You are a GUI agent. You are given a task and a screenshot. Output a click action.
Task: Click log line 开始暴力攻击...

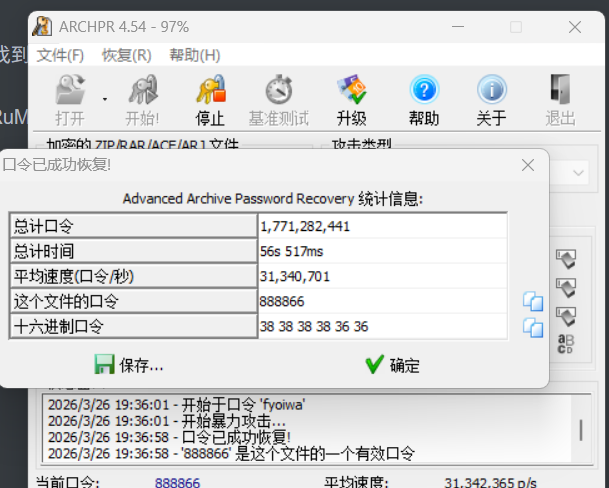167,421
